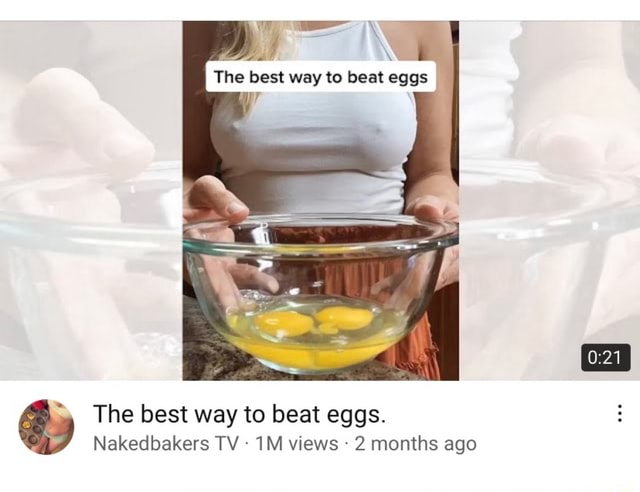Image resolution: width=640 pixels, height=492 pixels.
Task: Click the 1M views text
Action: (x=296, y=443)
